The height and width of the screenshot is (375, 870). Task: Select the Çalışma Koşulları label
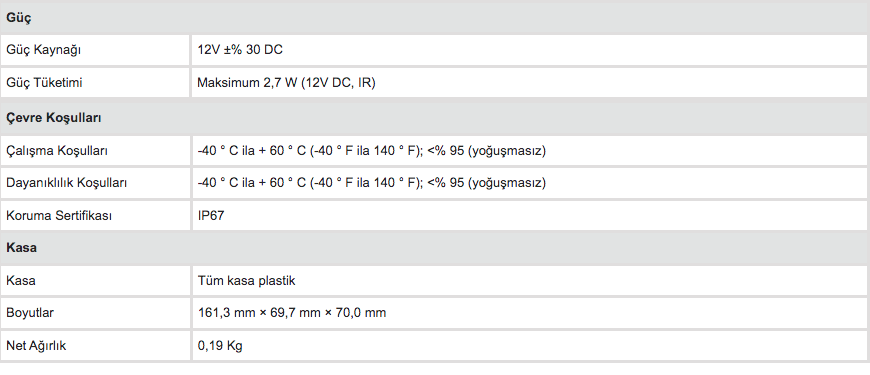coord(57,150)
